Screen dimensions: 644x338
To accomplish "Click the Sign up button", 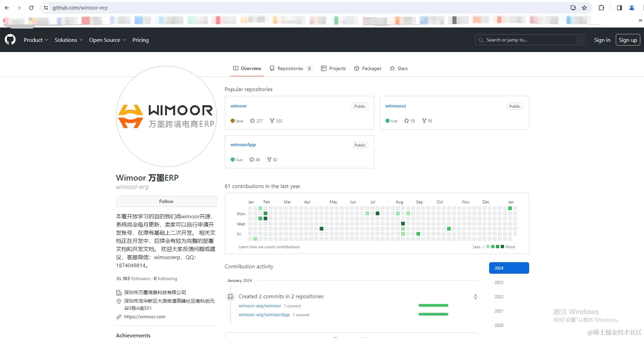I will coord(628,40).
